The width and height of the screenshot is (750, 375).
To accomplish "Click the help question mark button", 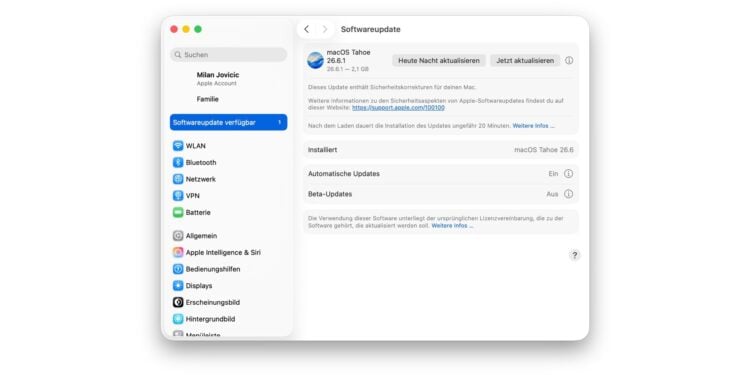I will point(575,255).
